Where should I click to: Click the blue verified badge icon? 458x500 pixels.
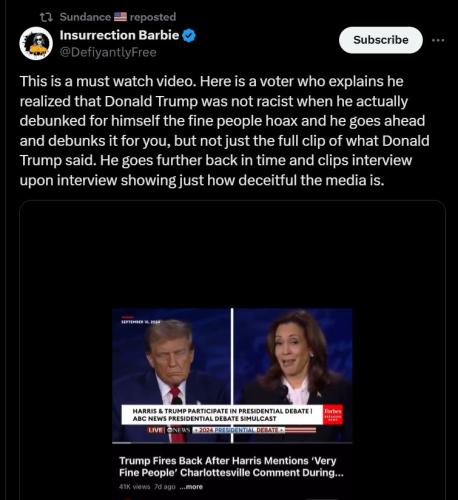(189, 36)
